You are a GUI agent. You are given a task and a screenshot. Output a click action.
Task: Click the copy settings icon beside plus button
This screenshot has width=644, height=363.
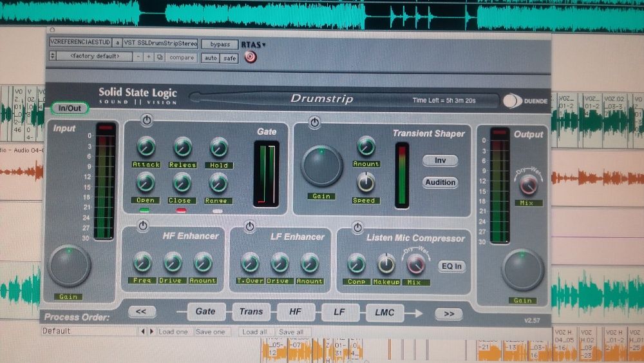pos(160,57)
